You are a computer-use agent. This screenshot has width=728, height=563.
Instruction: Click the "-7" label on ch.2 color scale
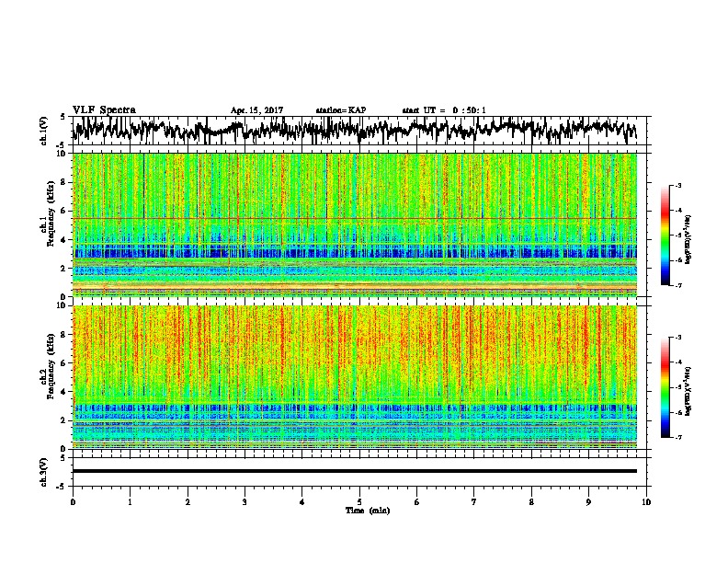678,438
